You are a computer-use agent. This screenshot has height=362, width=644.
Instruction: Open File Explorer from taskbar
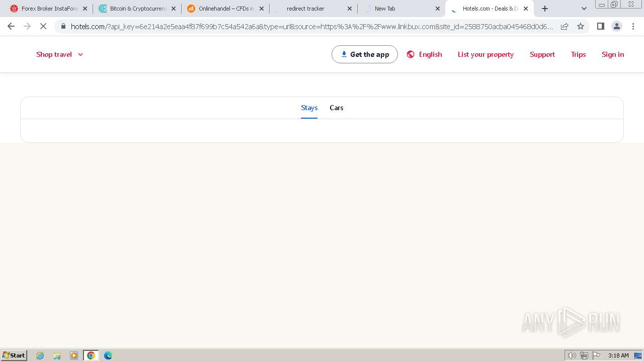point(57,355)
